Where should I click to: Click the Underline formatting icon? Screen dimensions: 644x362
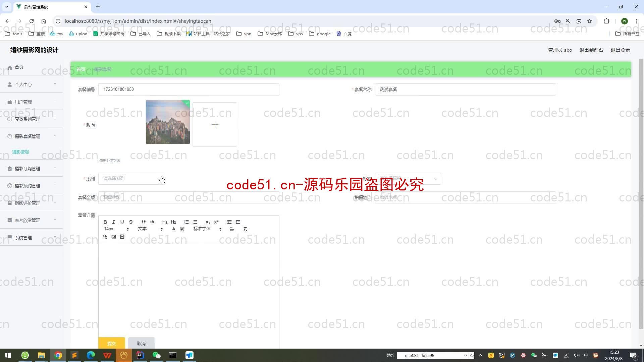pos(122,222)
